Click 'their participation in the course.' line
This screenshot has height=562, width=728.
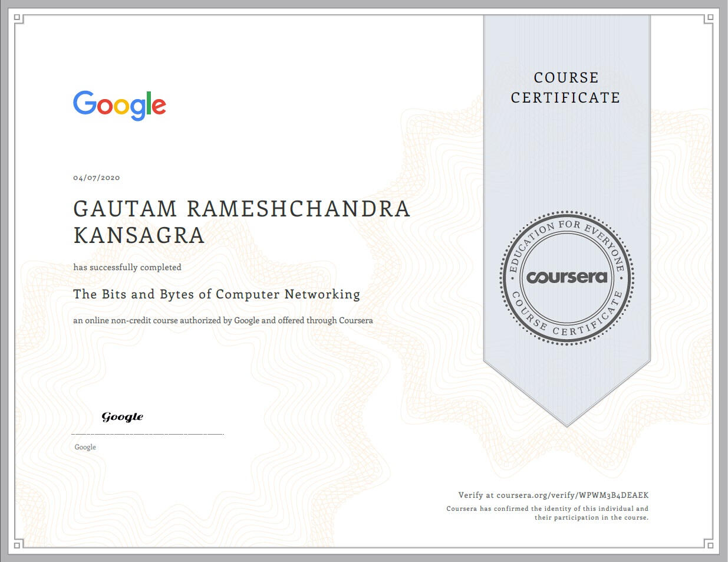tap(591, 518)
